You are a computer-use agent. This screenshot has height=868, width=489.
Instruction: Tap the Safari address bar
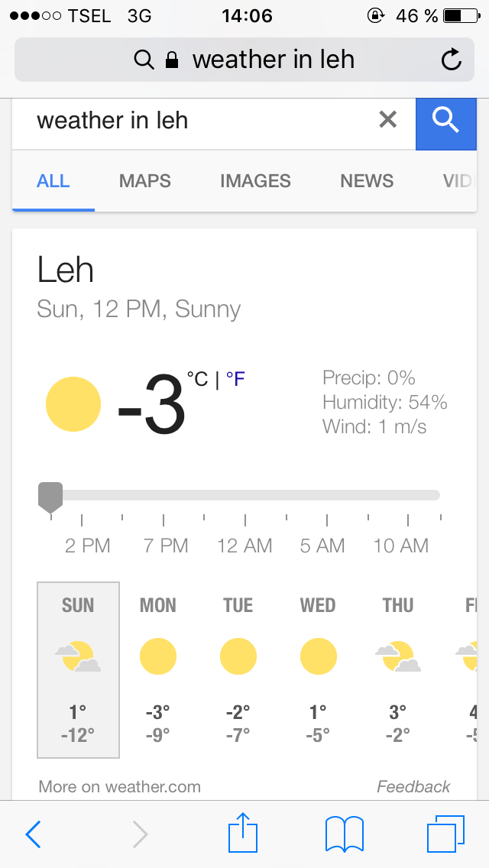coord(244,60)
